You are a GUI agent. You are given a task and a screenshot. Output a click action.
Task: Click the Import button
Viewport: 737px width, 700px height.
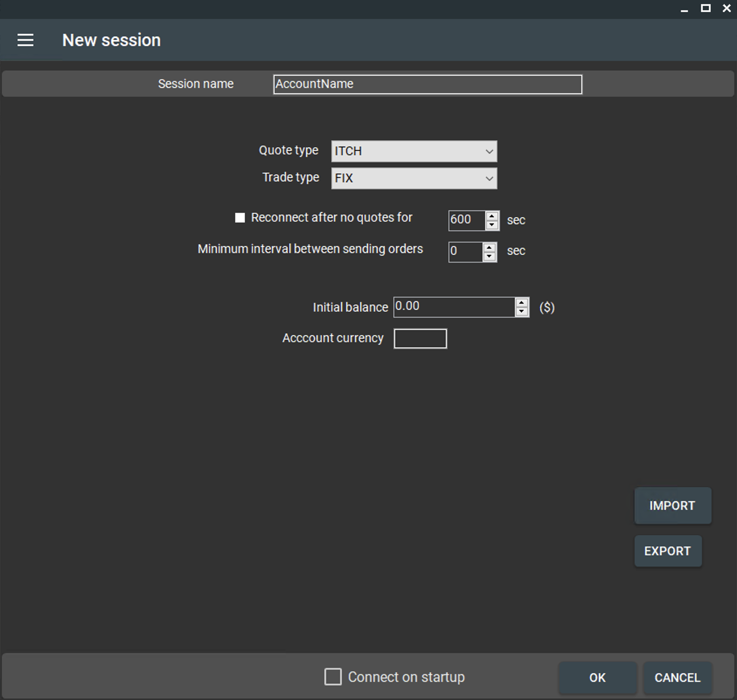click(x=672, y=506)
